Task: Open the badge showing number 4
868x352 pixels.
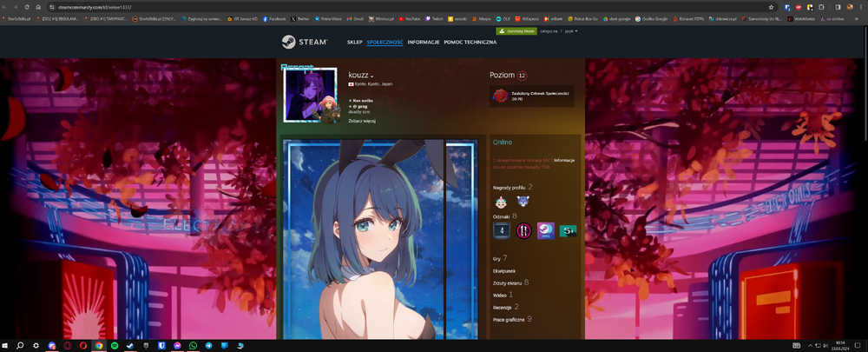Action: point(502,230)
